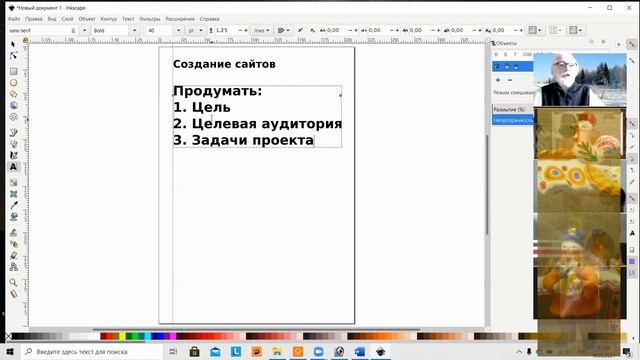The image size is (640, 360).
Task: Remove layer with minus icon
Action: 509,80
